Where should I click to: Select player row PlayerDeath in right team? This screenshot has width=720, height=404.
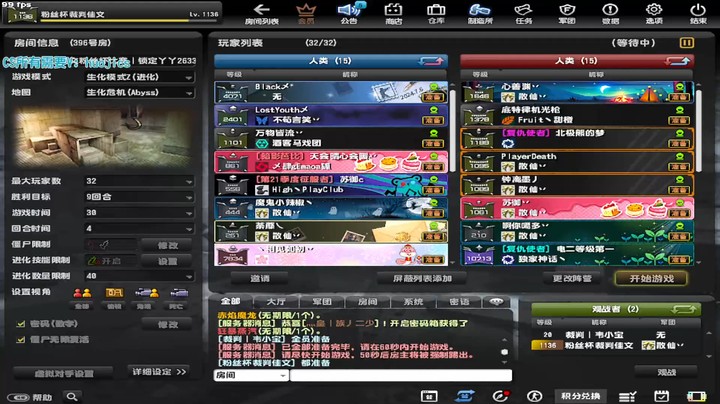click(577, 162)
